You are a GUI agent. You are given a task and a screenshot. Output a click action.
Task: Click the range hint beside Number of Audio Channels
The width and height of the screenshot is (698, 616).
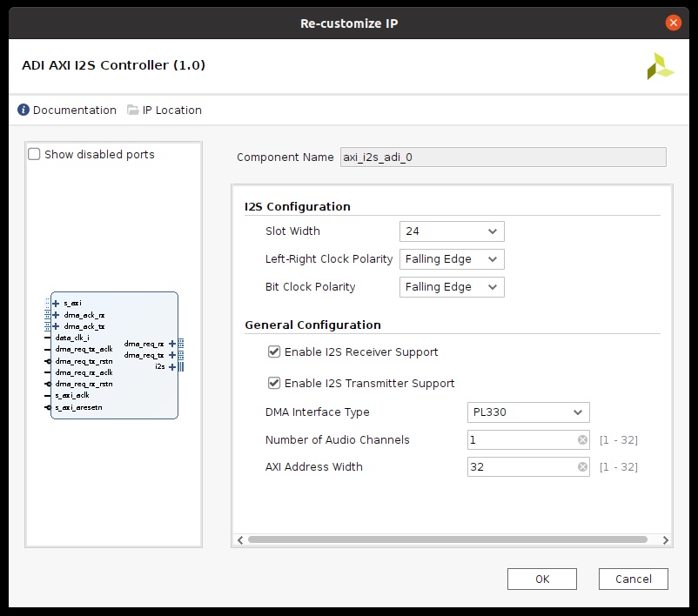pos(619,440)
